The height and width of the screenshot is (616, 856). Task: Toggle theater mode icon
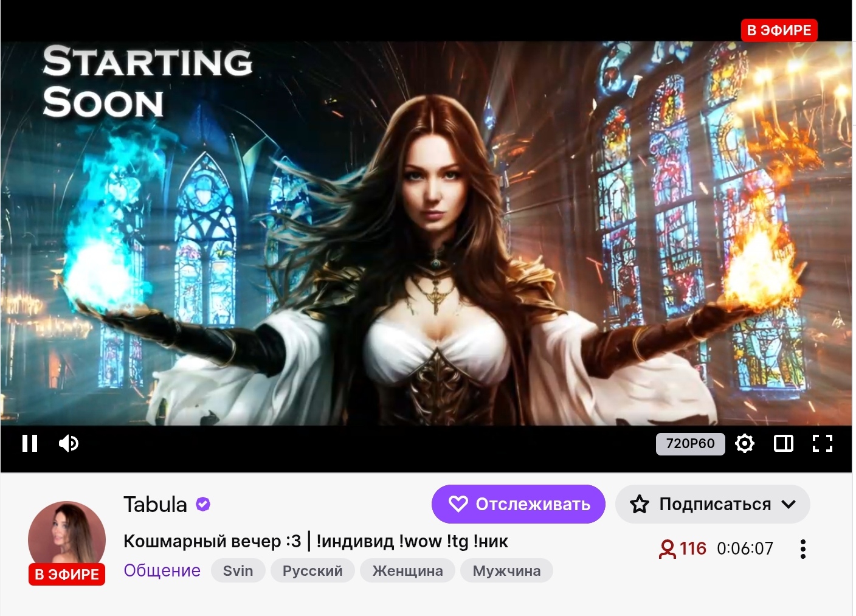point(784,443)
